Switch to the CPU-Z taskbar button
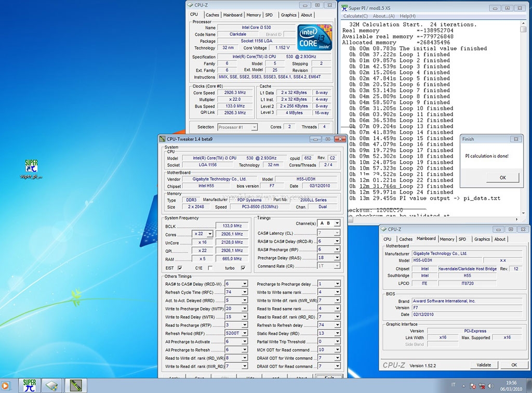The width and height of the screenshot is (532, 393). click(52, 386)
